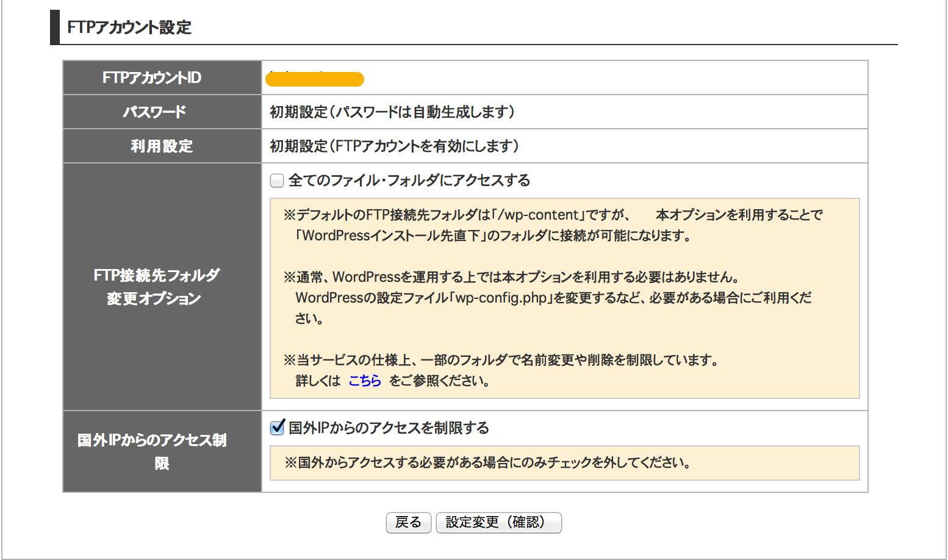Uncheck the 国外IPからのアクセスを制限する checkbox

pyautogui.click(x=278, y=428)
